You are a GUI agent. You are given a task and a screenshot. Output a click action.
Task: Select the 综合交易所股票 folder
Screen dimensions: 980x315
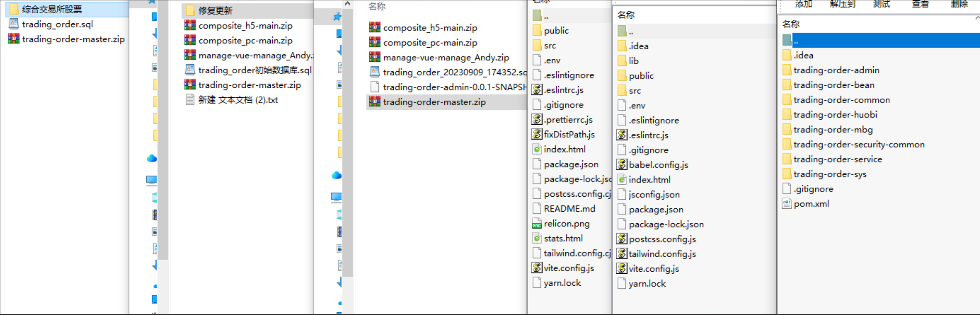tap(51, 9)
